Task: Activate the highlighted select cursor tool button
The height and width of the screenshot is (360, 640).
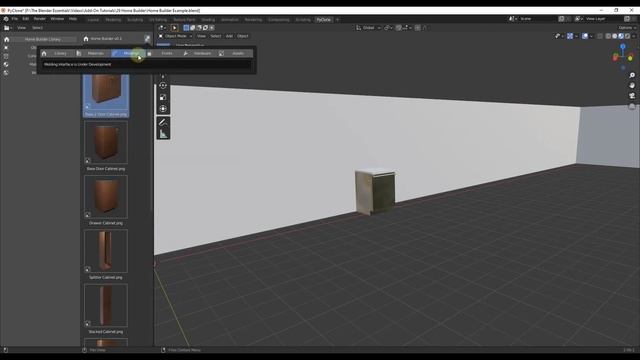Action: pyautogui.click(x=174, y=28)
